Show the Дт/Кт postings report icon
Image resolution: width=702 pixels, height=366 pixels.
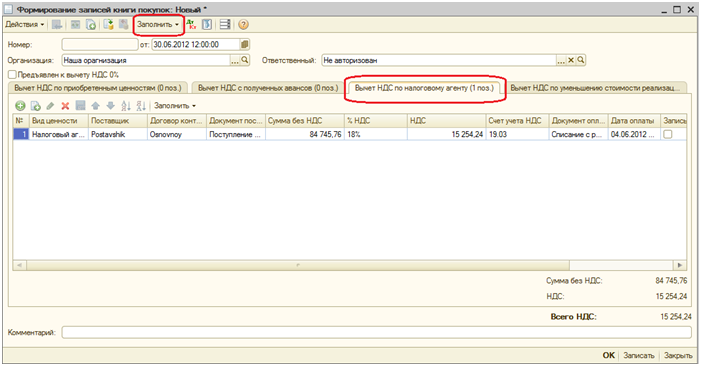(x=191, y=25)
